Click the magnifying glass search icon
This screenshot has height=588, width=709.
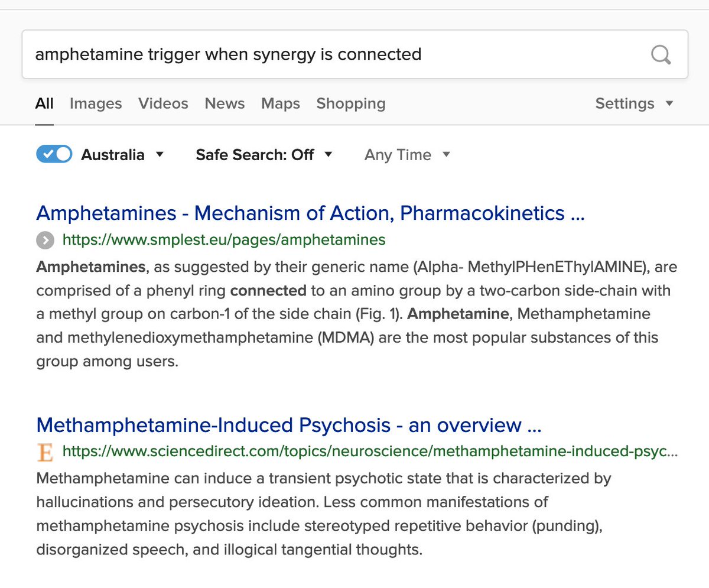point(661,55)
